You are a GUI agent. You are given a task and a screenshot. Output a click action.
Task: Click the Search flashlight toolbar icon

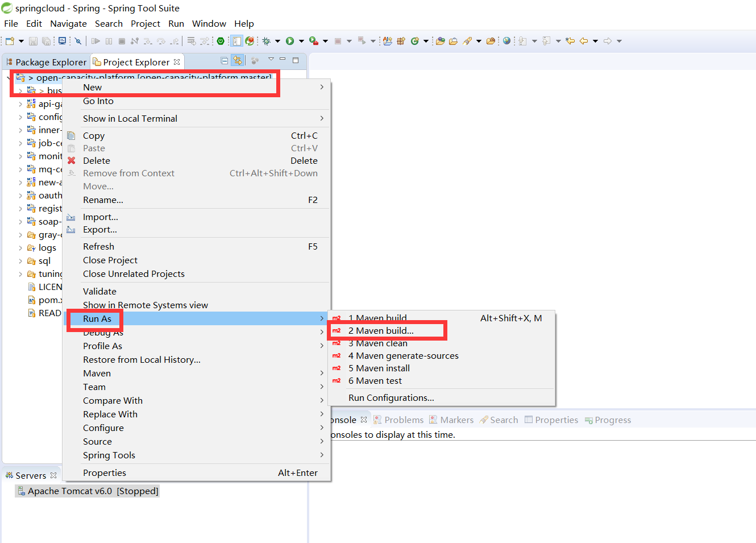pyautogui.click(x=467, y=41)
